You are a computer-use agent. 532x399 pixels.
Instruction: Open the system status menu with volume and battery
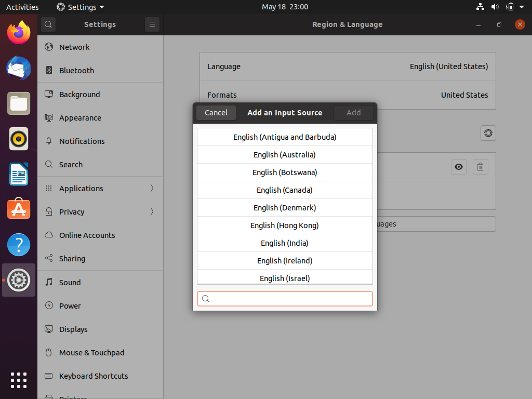[x=502, y=7]
